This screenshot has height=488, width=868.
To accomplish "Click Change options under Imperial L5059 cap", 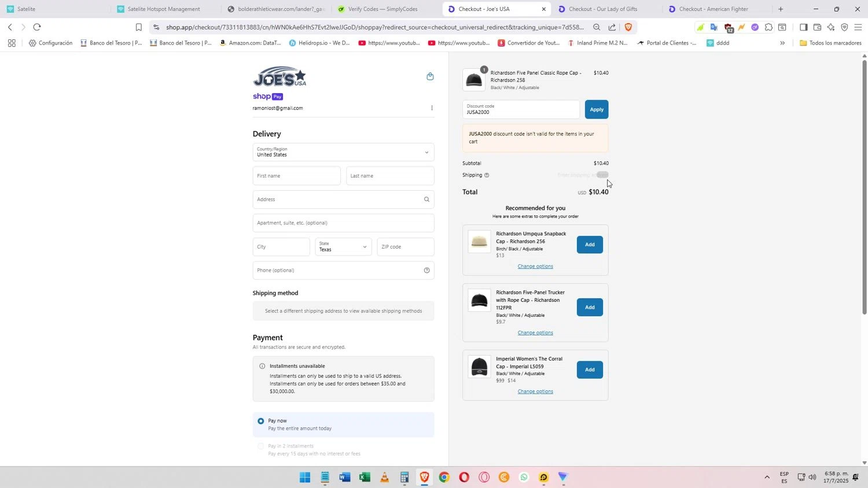I will coord(535,391).
